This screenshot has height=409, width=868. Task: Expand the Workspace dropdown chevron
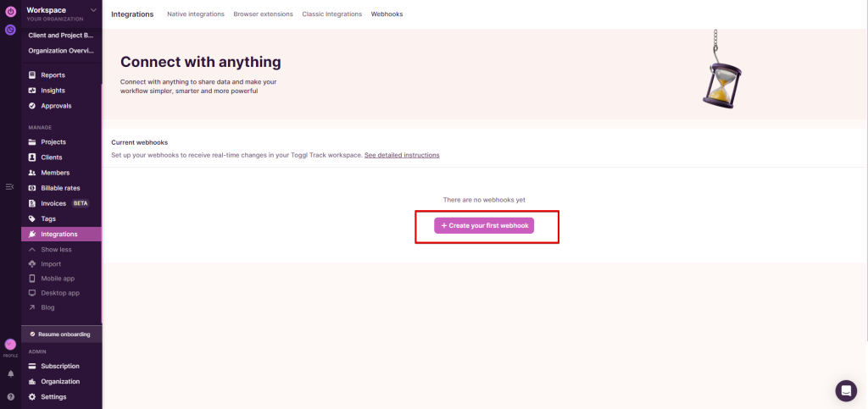click(93, 10)
